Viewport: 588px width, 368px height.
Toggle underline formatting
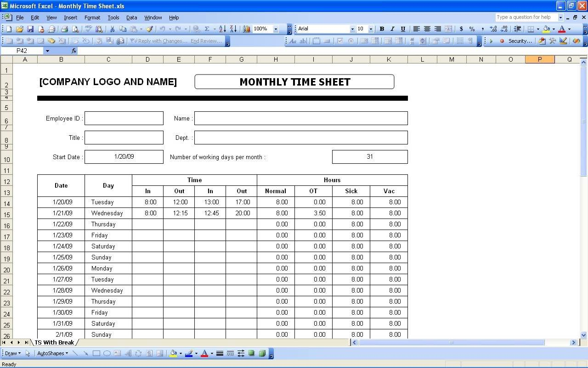click(x=403, y=29)
